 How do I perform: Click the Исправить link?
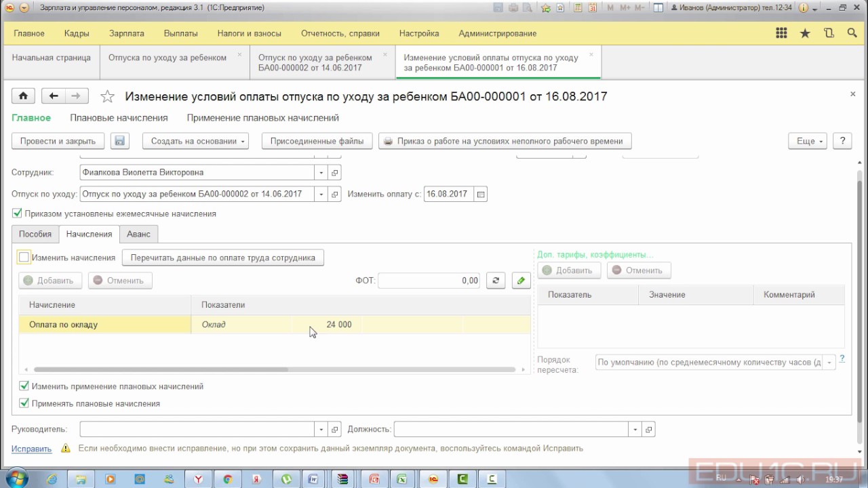(31, 449)
